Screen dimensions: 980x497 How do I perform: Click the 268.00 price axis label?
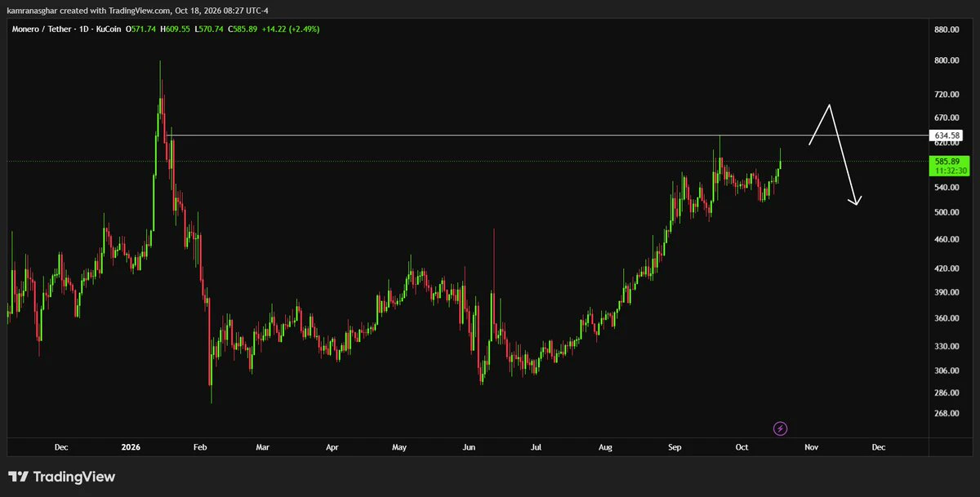coord(947,413)
